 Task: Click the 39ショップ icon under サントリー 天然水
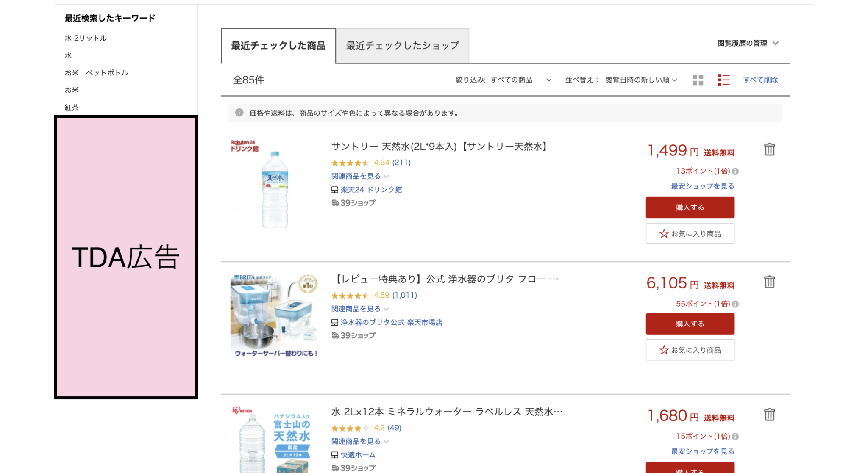[334, 203]
